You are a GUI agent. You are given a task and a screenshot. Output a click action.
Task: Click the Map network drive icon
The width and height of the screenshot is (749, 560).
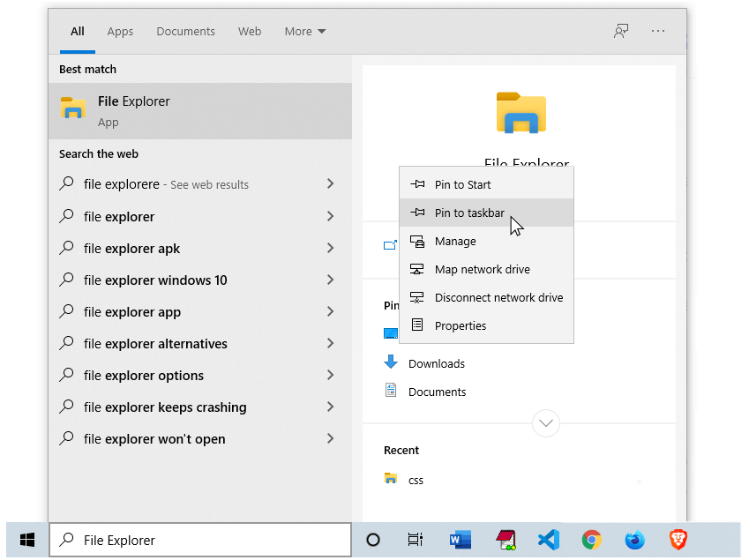(x=417, y=269)
